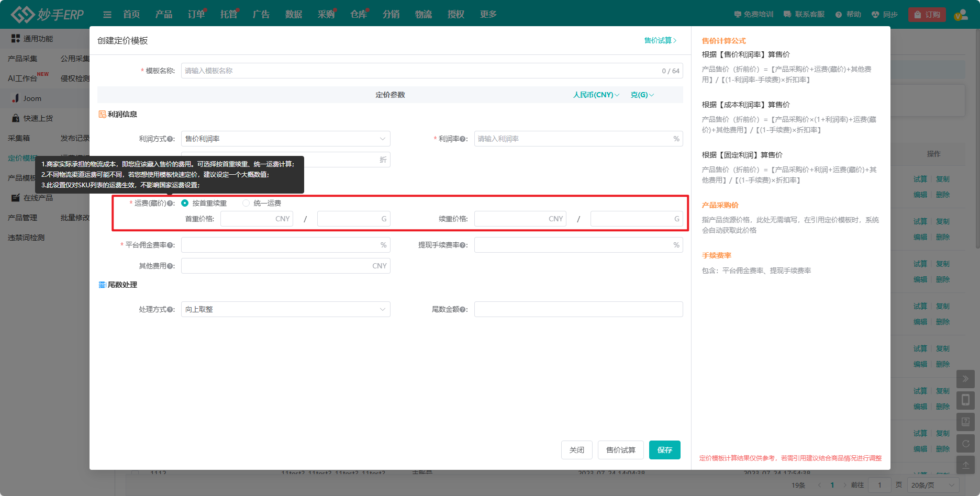This screenshot has width=980, height=496.
Task: Open 人民币(CNY) currency dropdown
Action: pyautogui.click(x=596, y=95)
